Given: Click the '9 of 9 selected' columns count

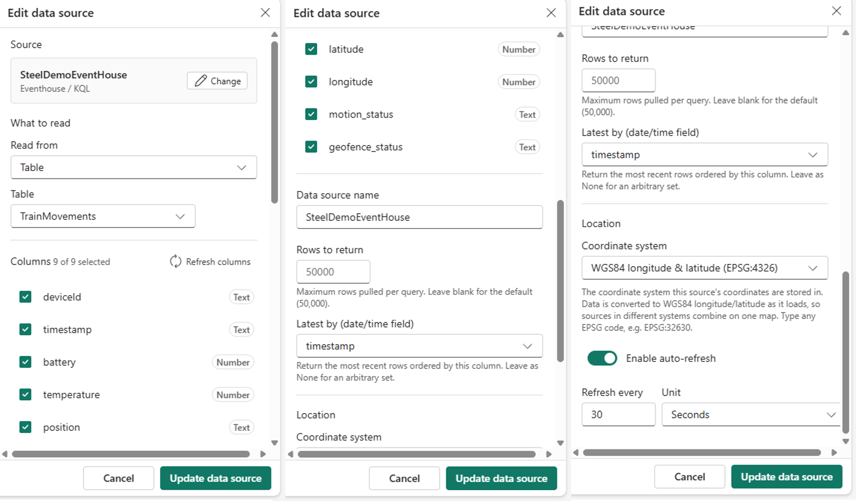Looking at the screenshot, I should pos(82,262).
